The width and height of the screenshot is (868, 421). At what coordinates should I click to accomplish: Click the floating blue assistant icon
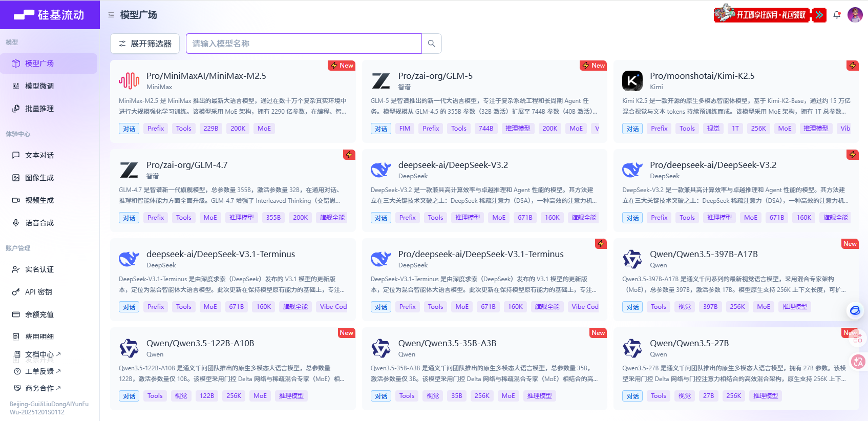coord(855,310)
